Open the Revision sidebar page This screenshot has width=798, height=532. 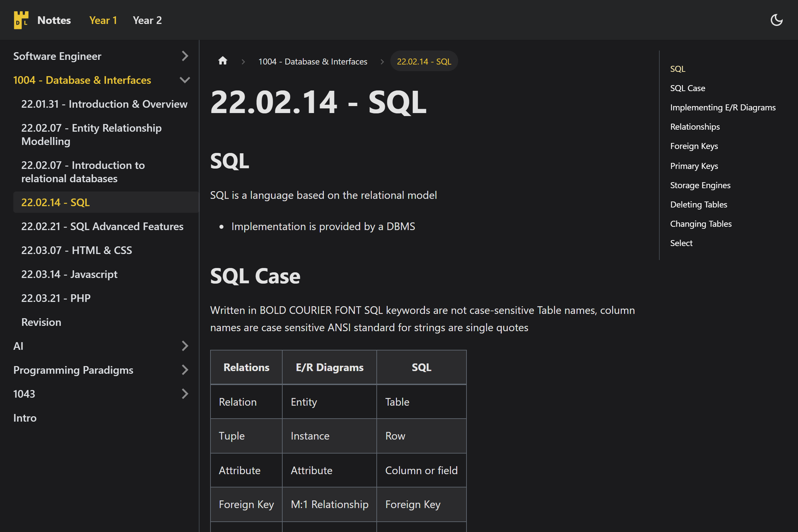[41, 322]
